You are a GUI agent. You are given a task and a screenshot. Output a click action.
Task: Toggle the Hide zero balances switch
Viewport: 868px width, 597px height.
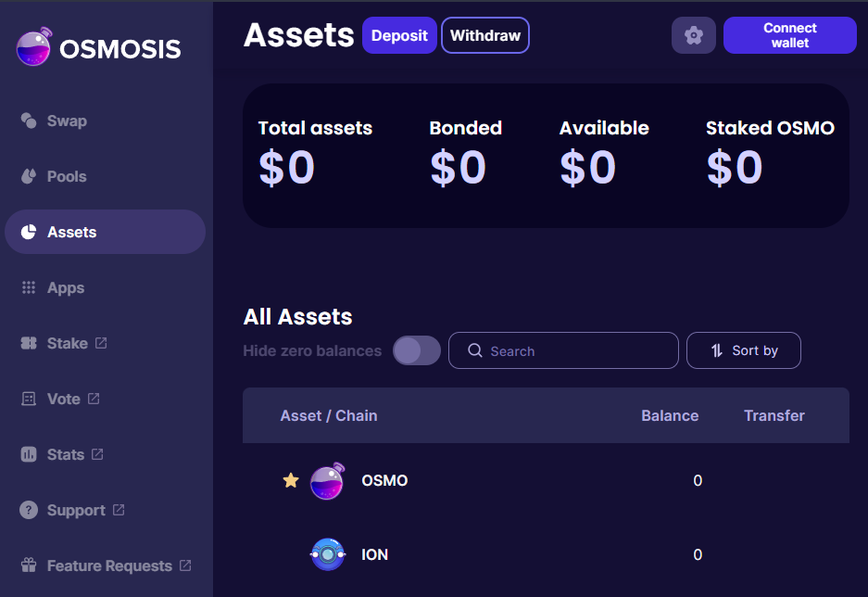[417, 350]
